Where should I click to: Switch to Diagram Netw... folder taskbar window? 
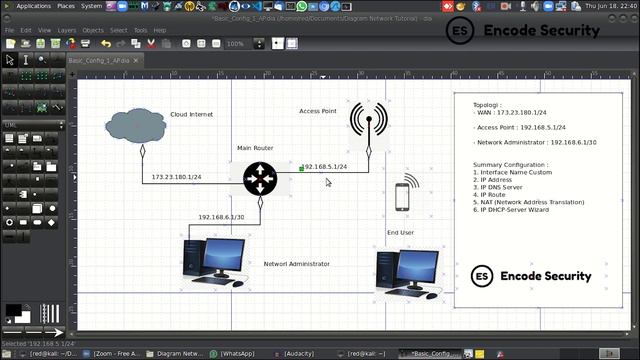[x=175, y=353]
